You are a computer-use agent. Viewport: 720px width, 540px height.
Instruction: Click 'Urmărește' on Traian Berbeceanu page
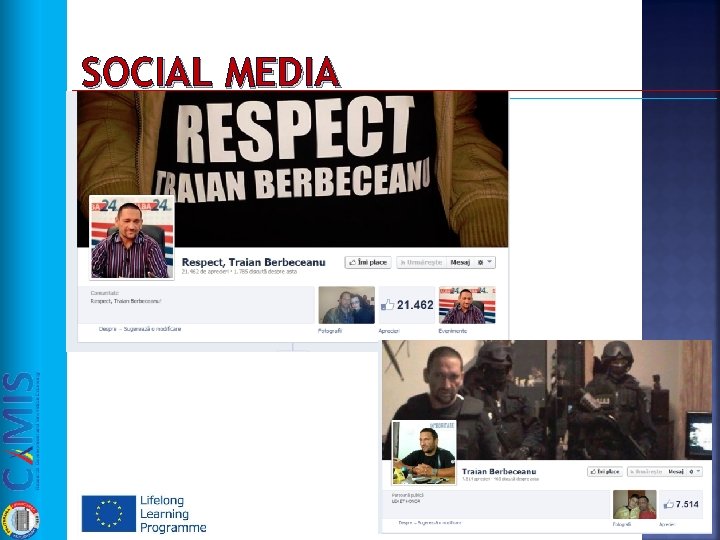pos(646,472)
